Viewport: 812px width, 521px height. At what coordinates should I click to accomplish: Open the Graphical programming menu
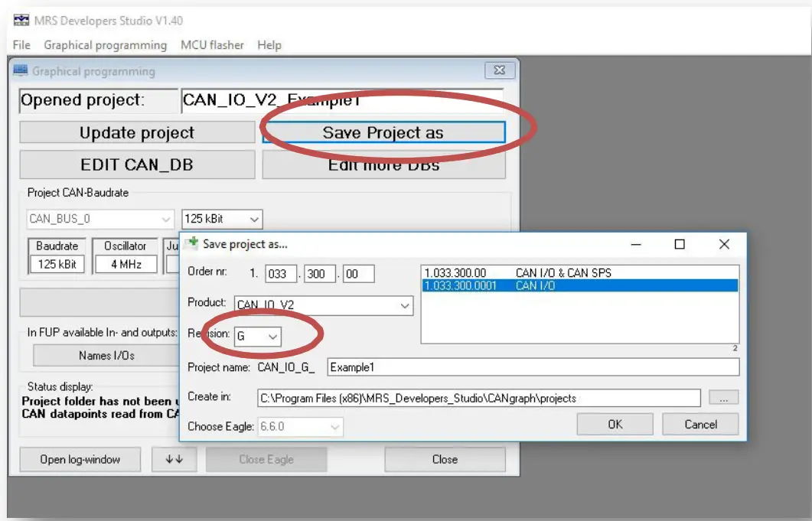tap(105, 45)
